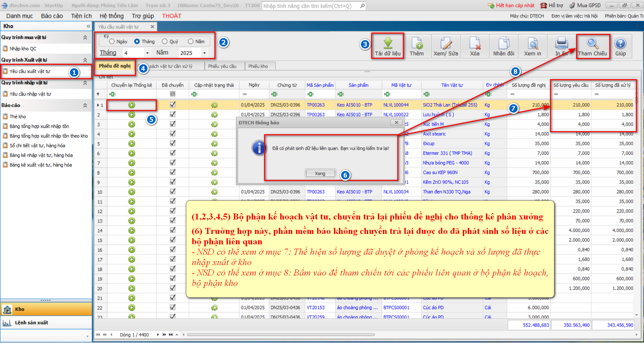Click the Hỗ trợ support link
The width and height of the screenshot is (644, 343).
pos(551,5)
